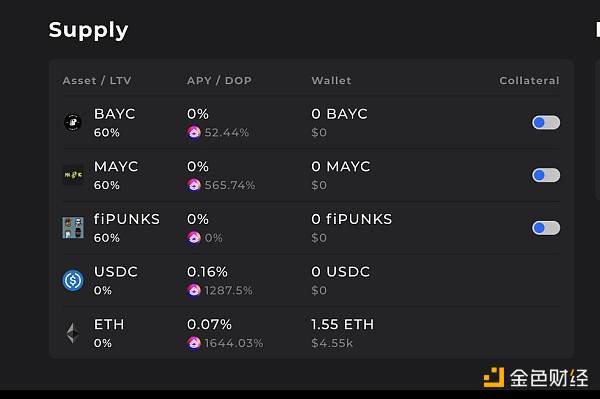The height and width of the screenshot is (399, 600).
Task: Click the APY / DOP column header
Action: (219, 81)
